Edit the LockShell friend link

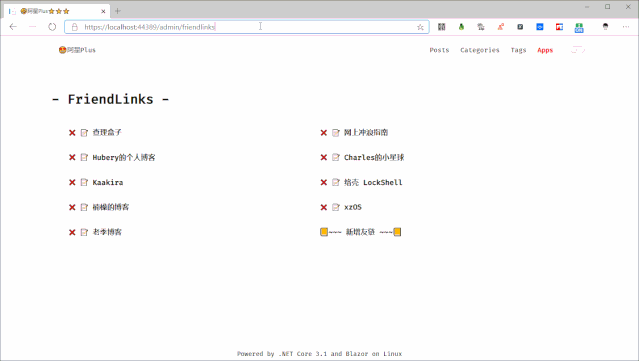[335, 183]
